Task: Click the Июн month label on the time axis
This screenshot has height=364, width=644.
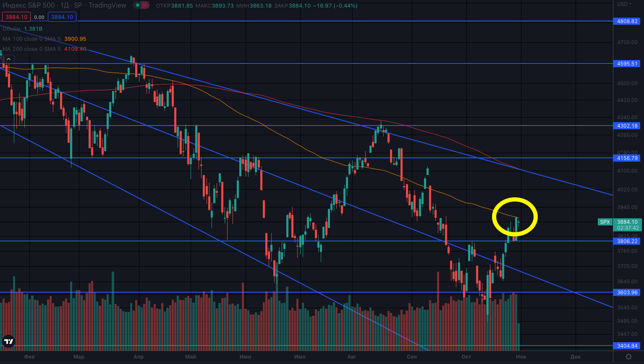Action: click(x=246, y=356)
